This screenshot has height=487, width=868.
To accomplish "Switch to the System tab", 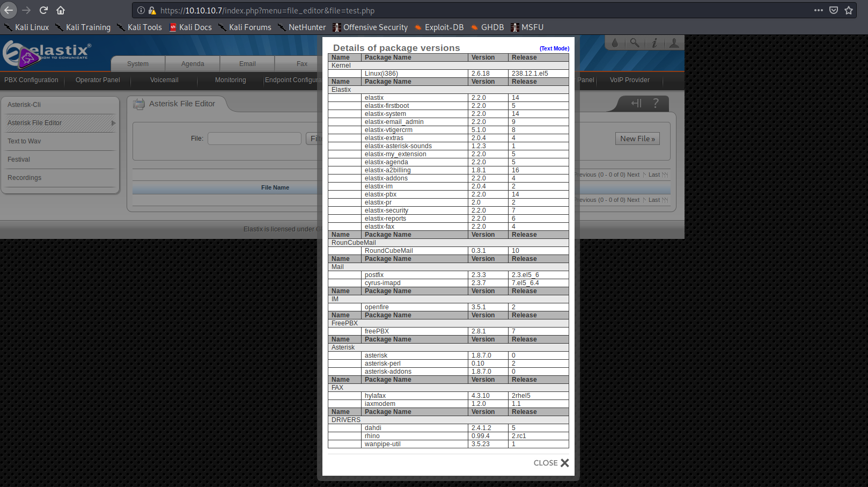I will point(138,64).
